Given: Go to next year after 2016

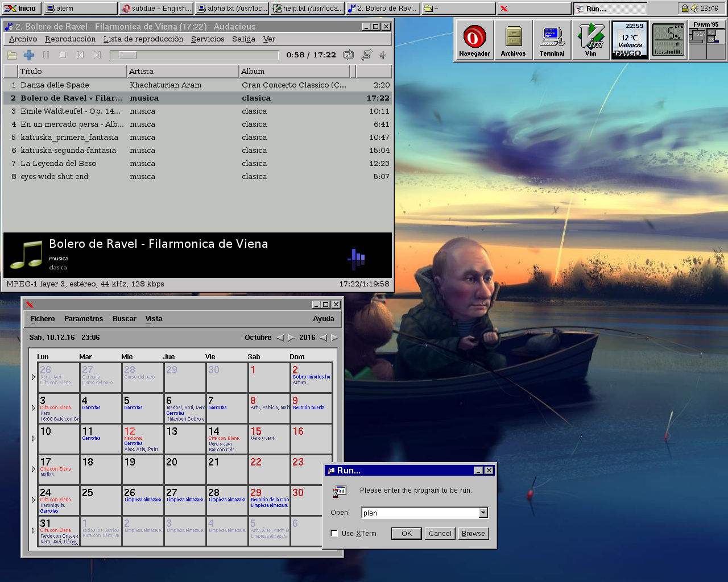Looking at the screenshot, I should (334, 338).
